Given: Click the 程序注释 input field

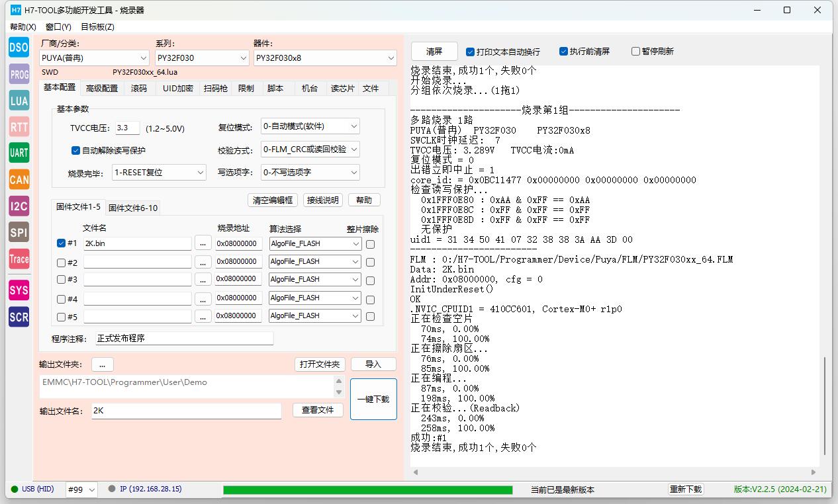Looking at the screenshot, I should [x=185, y=338].
